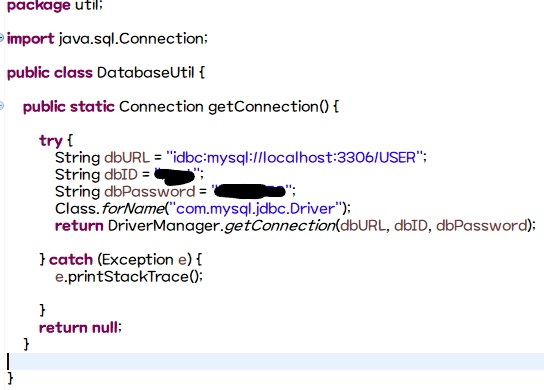Click the 'catch' keyword
This screenshot has height=390, width=544.
pos(71,260)
